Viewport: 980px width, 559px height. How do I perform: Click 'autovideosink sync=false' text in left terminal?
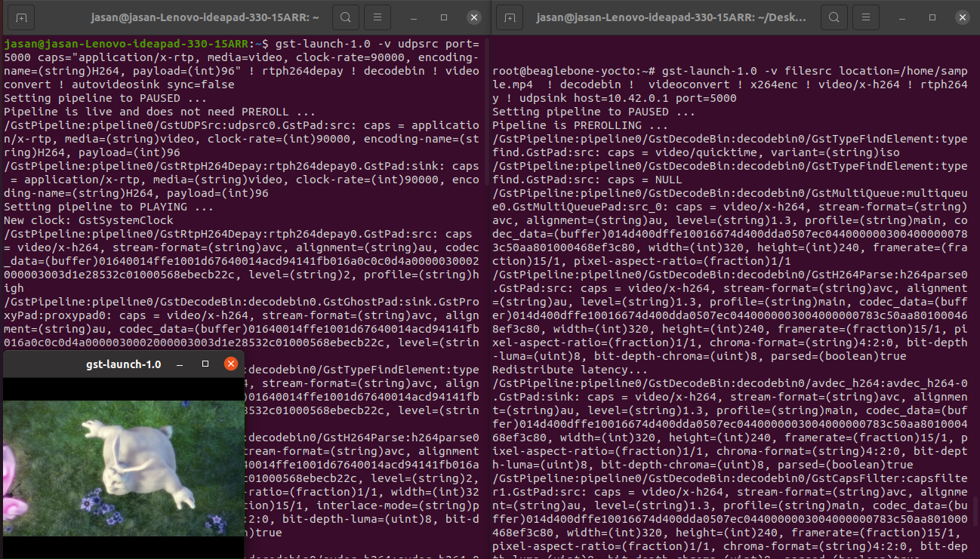click(x=153, y=84)
